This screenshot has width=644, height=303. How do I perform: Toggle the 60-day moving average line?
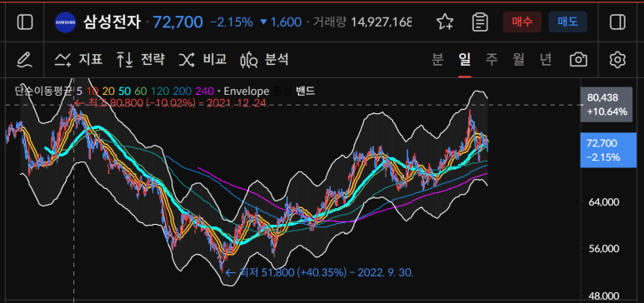(x=141, y=91)
